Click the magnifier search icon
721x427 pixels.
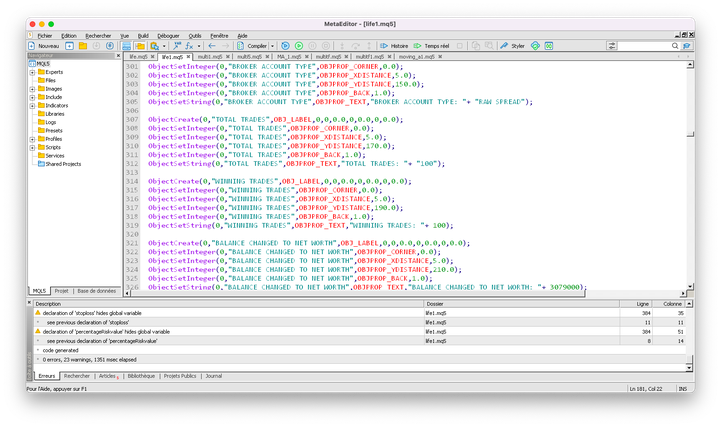tap(675, 46)
